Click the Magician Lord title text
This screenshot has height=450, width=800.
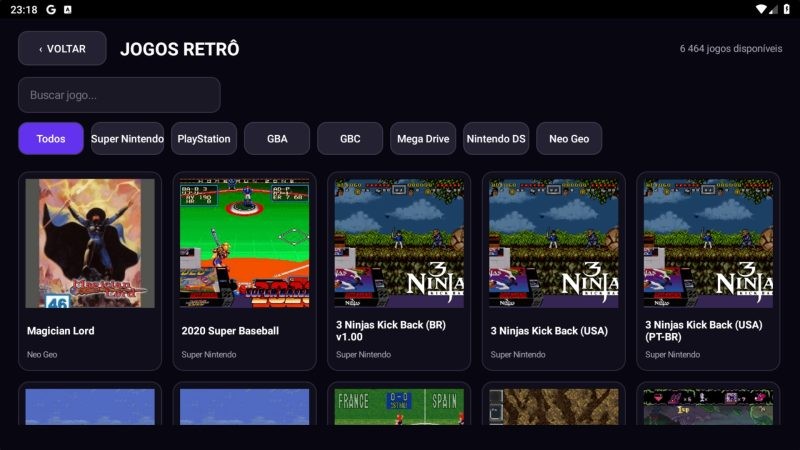[x=61, y=331]
